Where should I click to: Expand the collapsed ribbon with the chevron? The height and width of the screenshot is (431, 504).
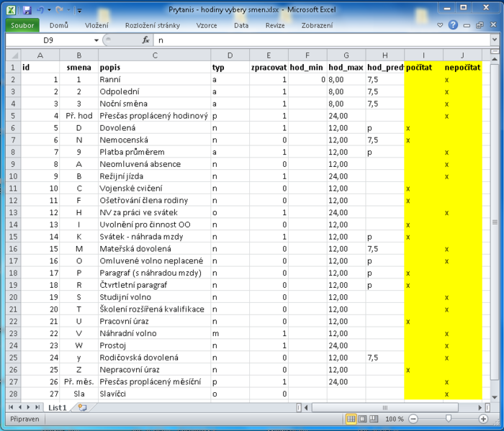pyautogui.click(x=440, y=25)
